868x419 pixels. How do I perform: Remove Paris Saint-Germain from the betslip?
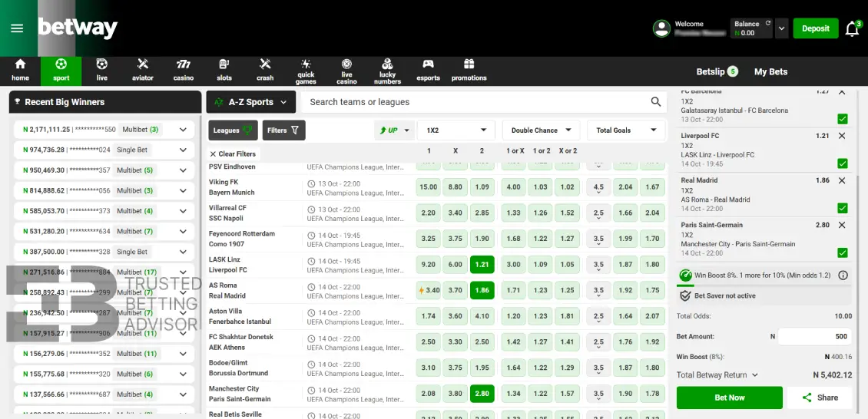(x=842, y=225)
